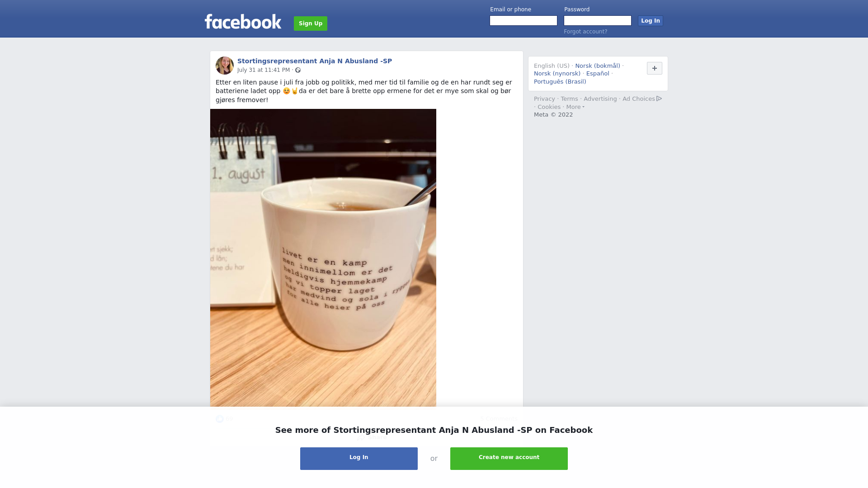Expand the More footer dropdown

(575, 107)
